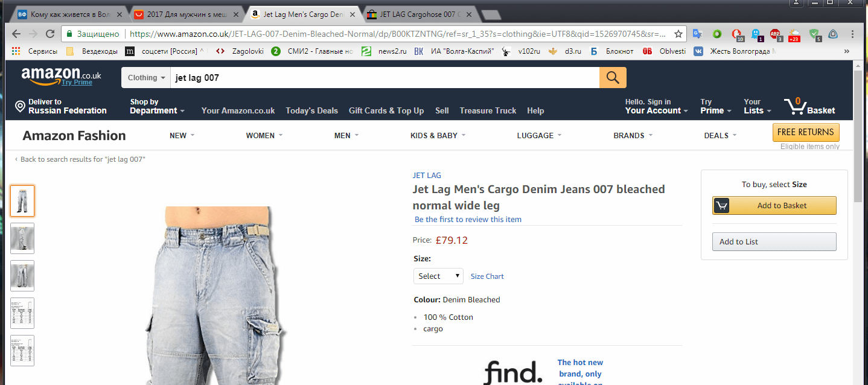Open Today's Deals page
Screen dimensions: 868x385
tap(311, 110)
